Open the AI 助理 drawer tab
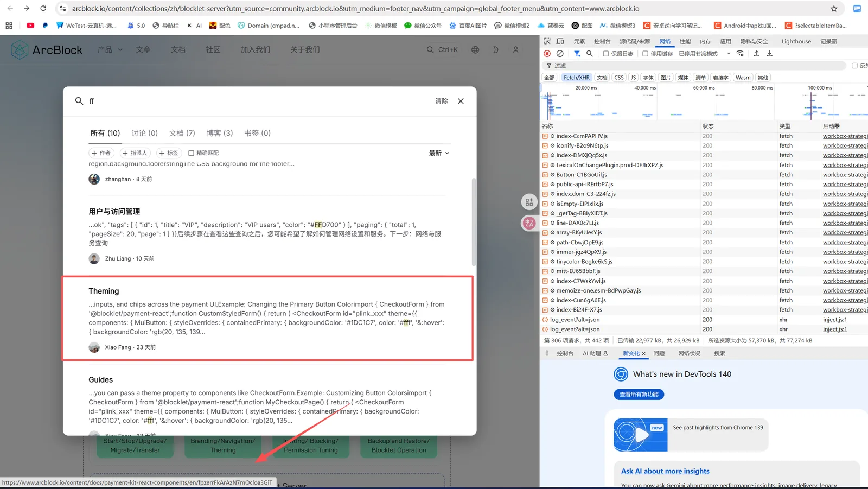Screen dimensions: 868x489 (595, 353)
